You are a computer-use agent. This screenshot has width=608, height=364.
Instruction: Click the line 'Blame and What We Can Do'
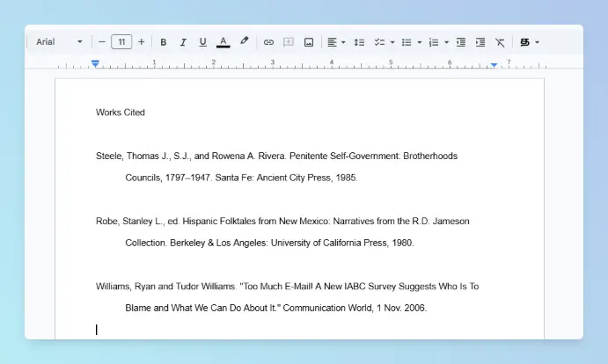[275, 308]
